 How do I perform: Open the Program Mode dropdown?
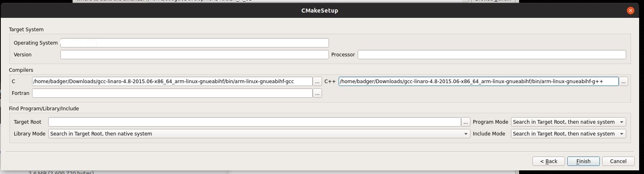pos(568,122)
